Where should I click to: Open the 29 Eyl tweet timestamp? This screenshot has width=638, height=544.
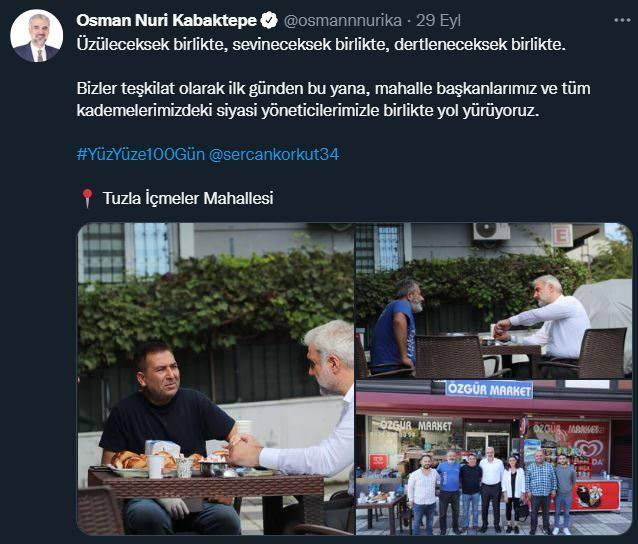[x=438, y=21]
